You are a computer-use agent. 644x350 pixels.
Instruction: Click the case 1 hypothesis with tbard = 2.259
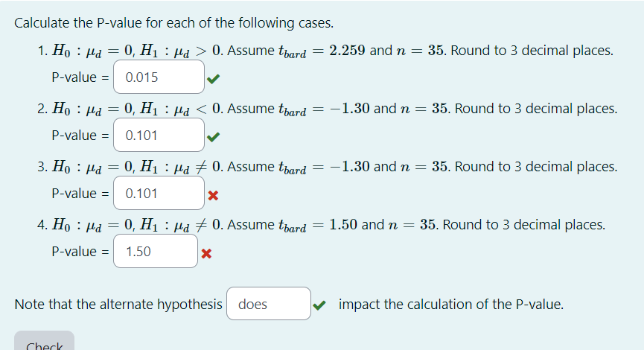332,51
